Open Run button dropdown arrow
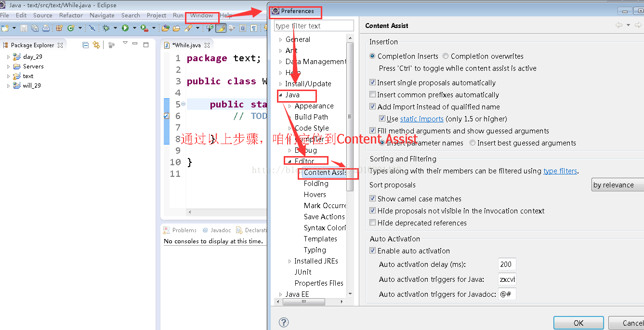644x330 pixels. [x=134, y=28]
